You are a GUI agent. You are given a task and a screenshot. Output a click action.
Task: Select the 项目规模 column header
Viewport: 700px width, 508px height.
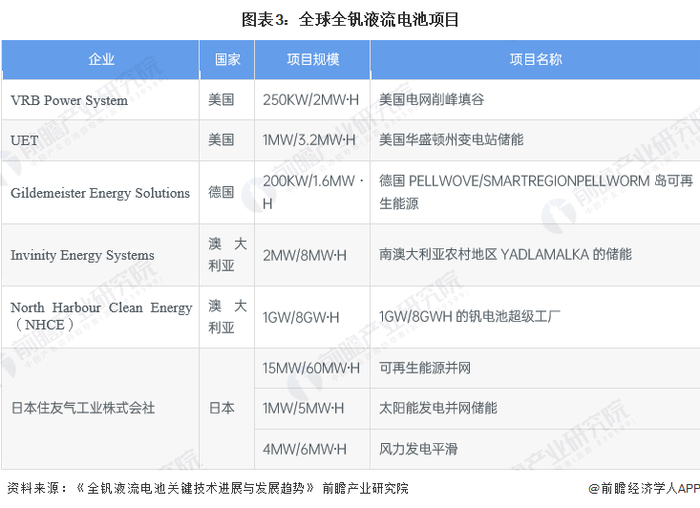coord(312,59)
